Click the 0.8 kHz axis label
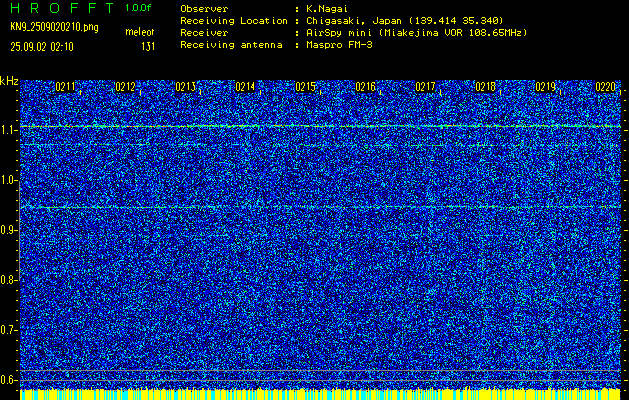 tap(8, 280)
